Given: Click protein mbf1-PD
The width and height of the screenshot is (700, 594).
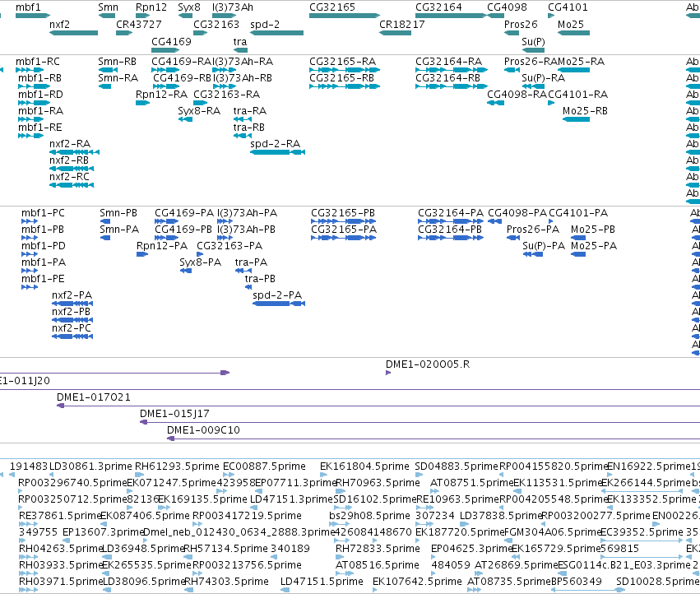Looking at the screenshot, I should pyautogui.click(x=44, y=246).
